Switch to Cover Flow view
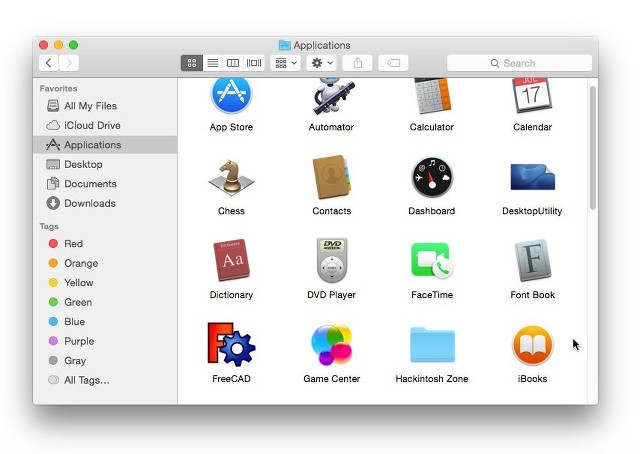This screenshot has width=640, height=454. 254,63
